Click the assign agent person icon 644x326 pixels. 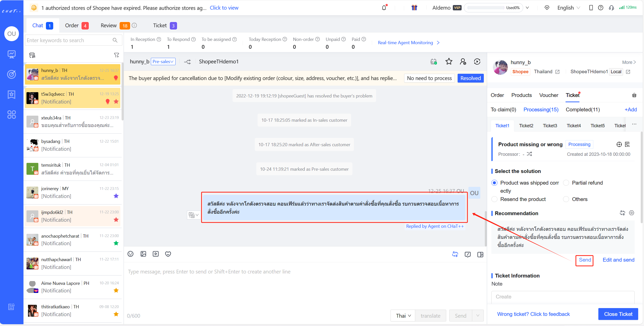(463, 61)
